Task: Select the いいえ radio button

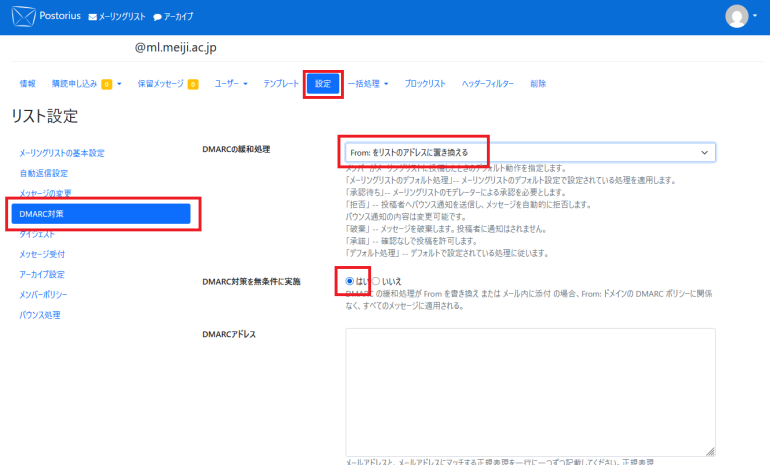Action: pos(376,282)
